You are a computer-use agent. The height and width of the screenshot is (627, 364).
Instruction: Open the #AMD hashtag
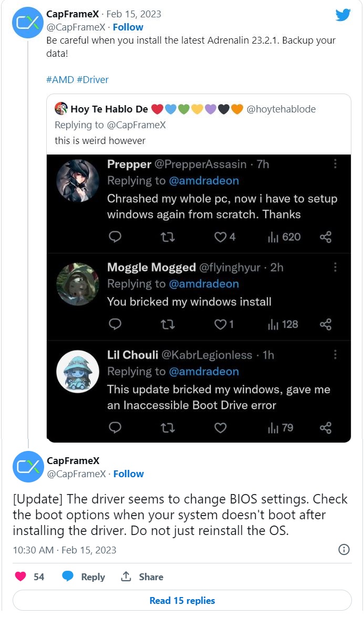tap(60, 79)
